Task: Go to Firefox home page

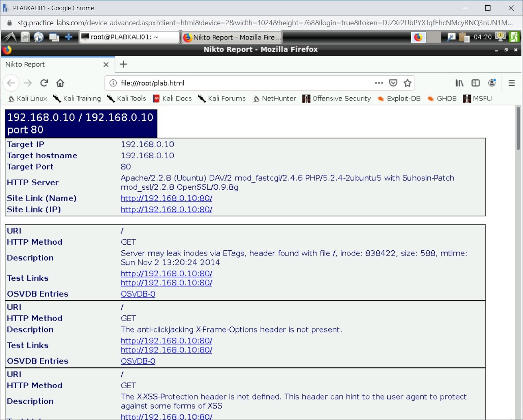Action: point(60,83)
